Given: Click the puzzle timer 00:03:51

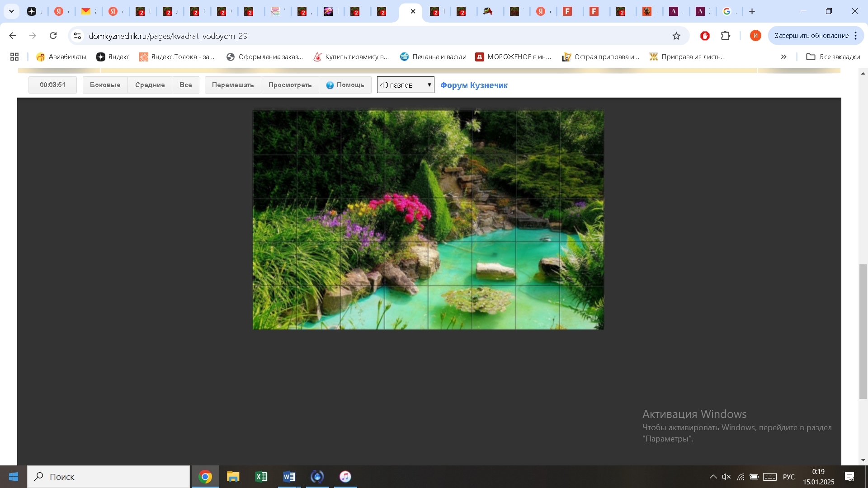Looking at the screenshot, I should click(x=52, y=85).
